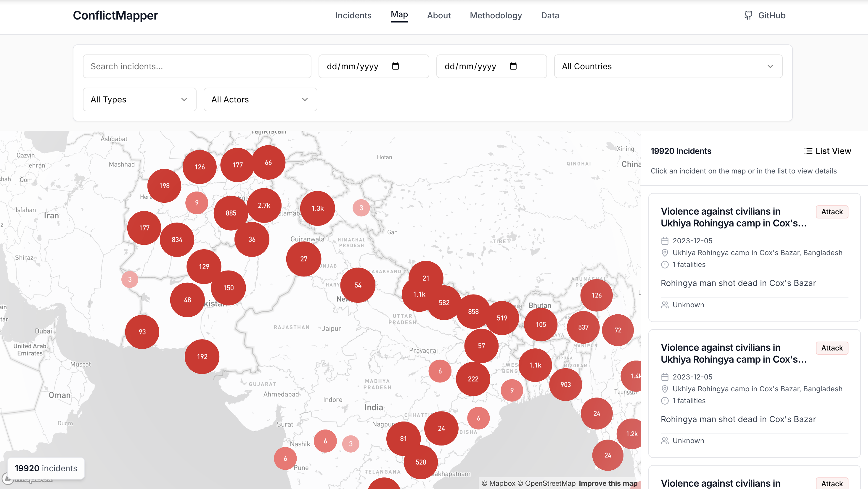
Task: Click the GitHub link text
Action: [x=771, y=15]
